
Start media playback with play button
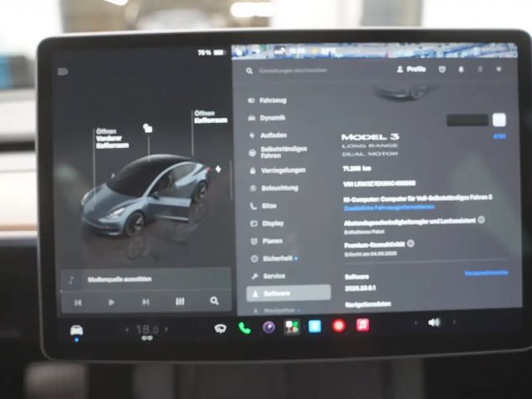point(111,302)
